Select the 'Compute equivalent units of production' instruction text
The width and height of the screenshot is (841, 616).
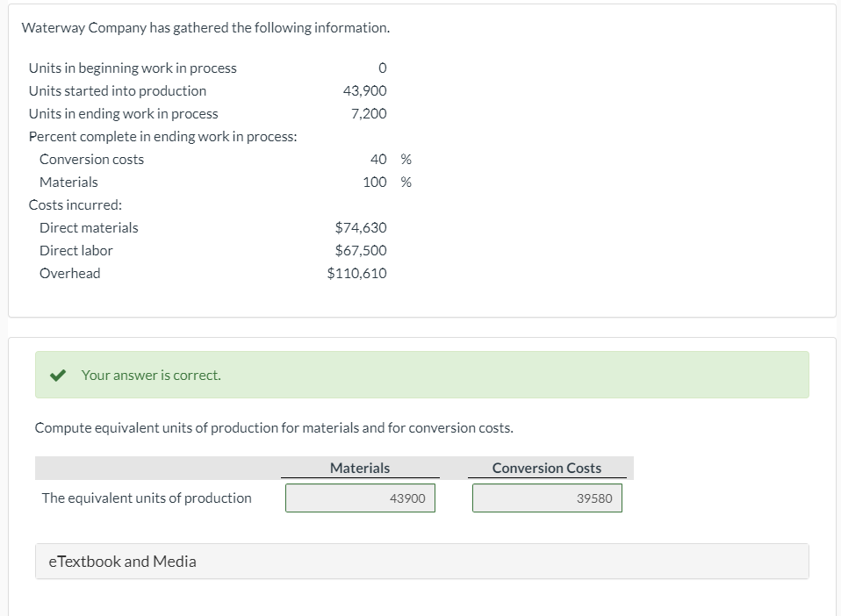[x=274, y=428]
